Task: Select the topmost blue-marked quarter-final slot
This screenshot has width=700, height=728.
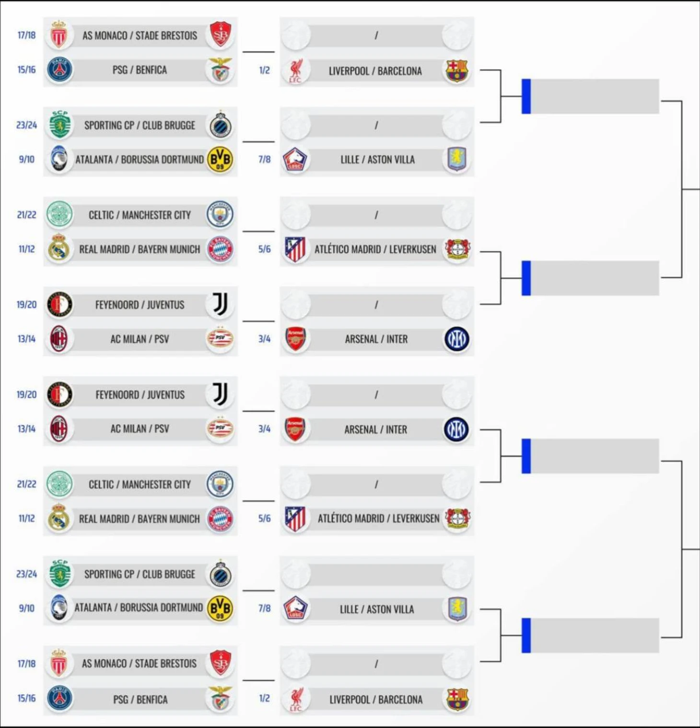Action: [590, 96]
